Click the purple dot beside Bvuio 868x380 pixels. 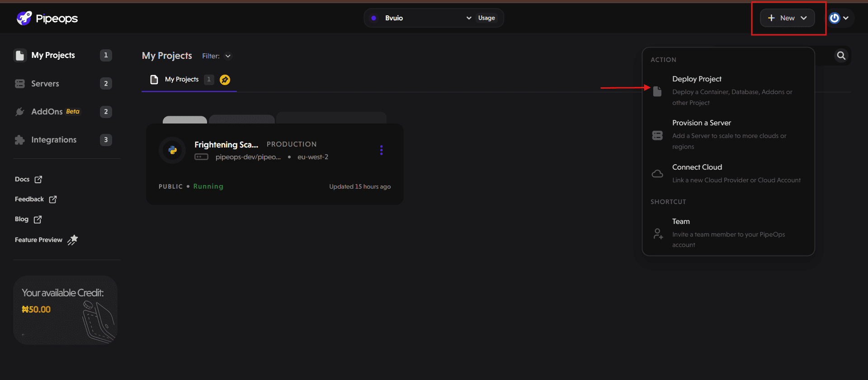point(373,18)
